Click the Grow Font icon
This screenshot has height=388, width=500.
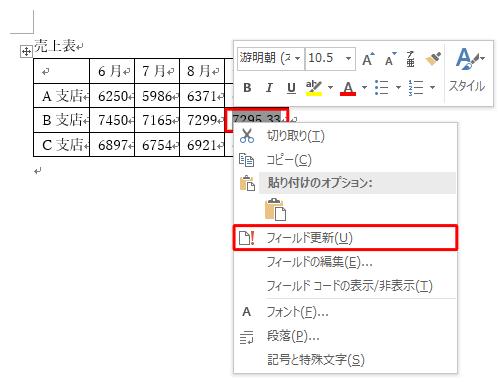click(x=368, y=59)
